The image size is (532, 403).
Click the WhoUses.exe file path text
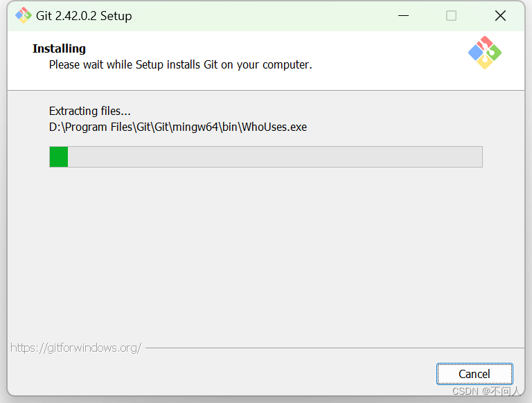coord(178,127)
